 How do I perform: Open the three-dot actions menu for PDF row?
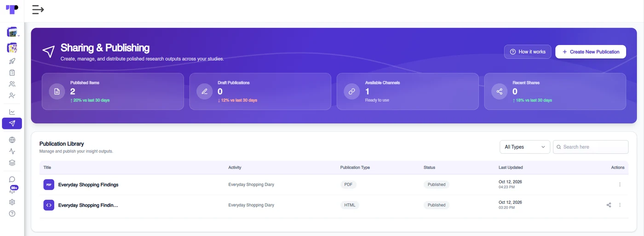point(620,185)
